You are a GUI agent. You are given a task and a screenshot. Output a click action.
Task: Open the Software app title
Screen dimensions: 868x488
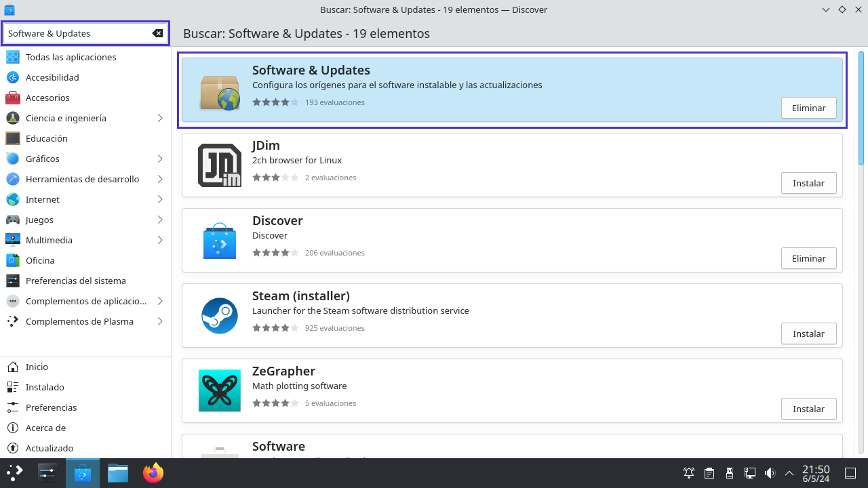279,446
